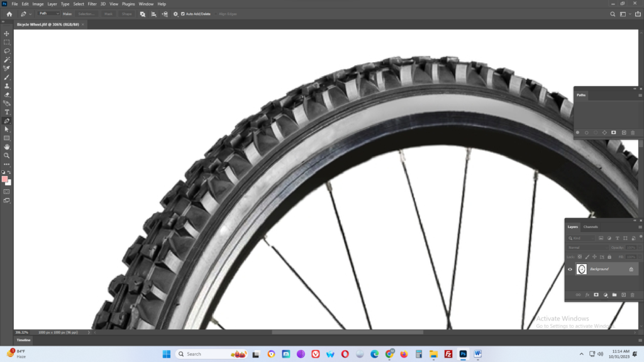Toggle pixel layer filter in Layers panel
Viewport: 644px width, 362px height.
click(x=601, y=238)
